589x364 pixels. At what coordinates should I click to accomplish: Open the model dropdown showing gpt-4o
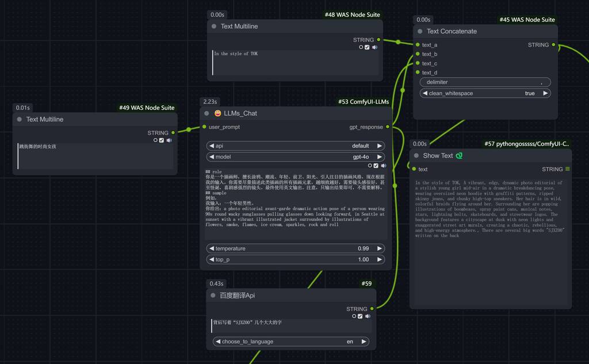296,156
